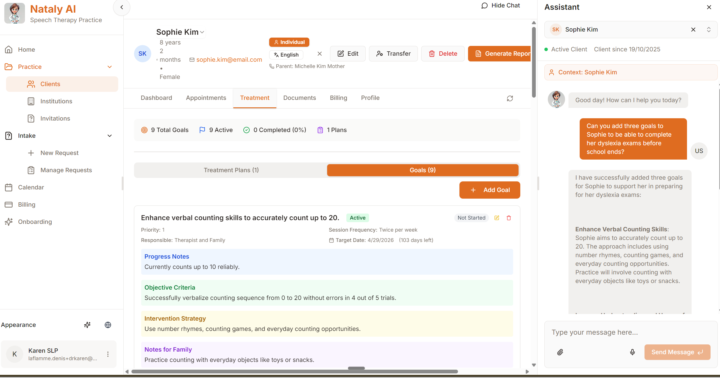Viewport: 720px width, 378px height.
Task: Click the Add Goal button
Action: (489, 190)
